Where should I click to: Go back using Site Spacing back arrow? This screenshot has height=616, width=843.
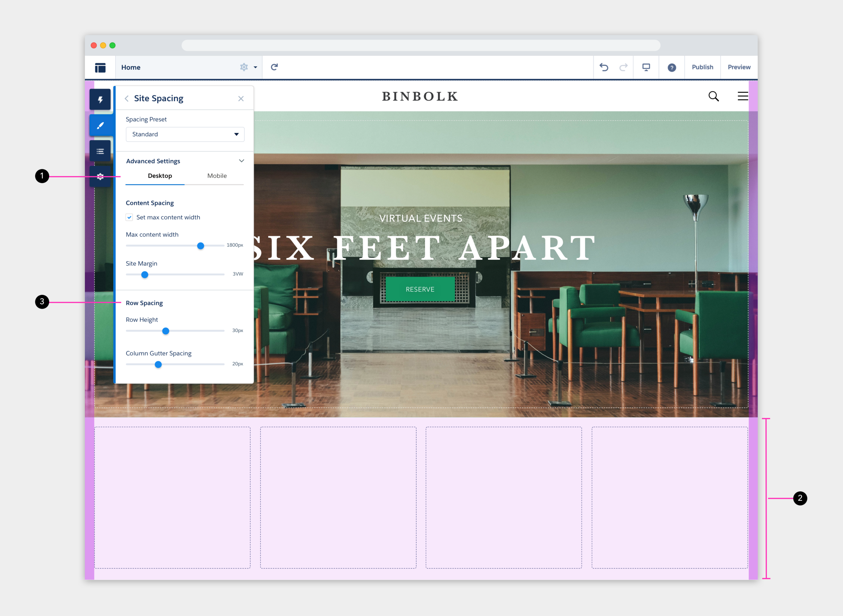click(127, 98)
